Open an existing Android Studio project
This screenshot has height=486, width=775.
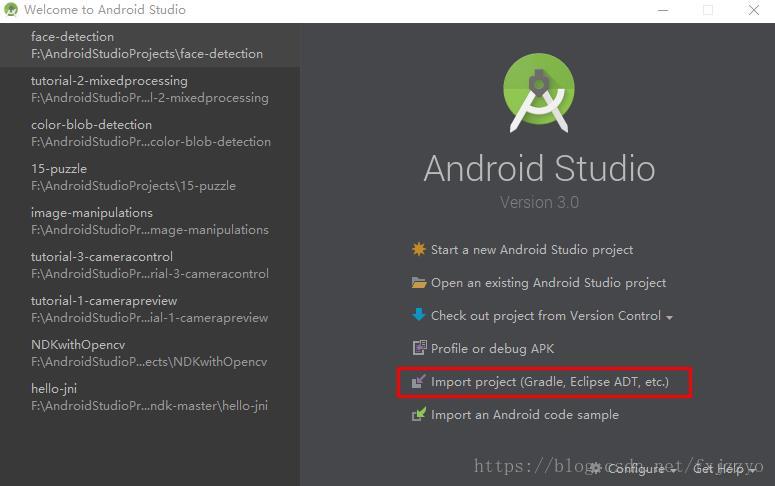pyautogui.click(x=548, y=283)
